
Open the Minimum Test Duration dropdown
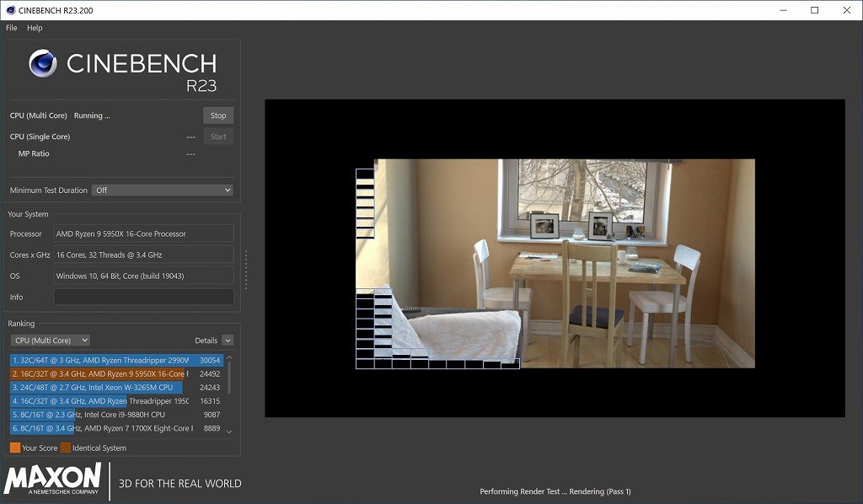[x=162, y=190]
